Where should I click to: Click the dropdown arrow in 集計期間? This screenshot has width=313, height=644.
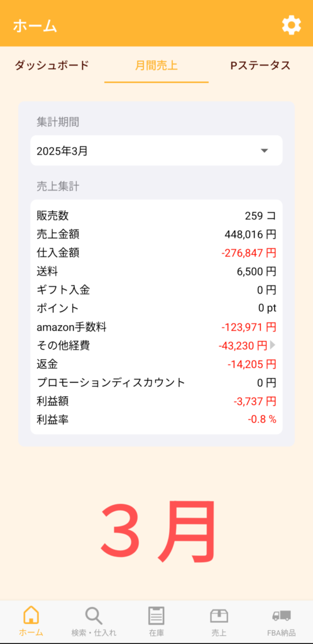coord(265,151)
